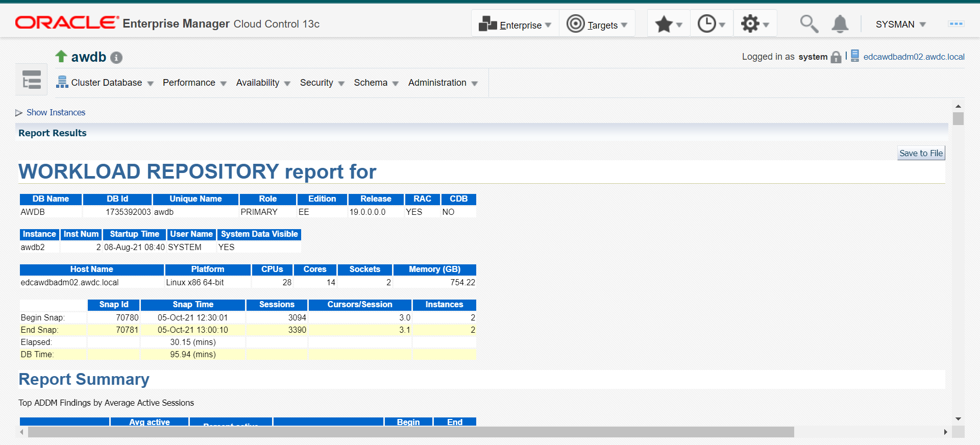The width and height of the screenshot is (980, 445).
Task: Click the vertical scrollbar thumb
Action: click(x=958, y=119)
